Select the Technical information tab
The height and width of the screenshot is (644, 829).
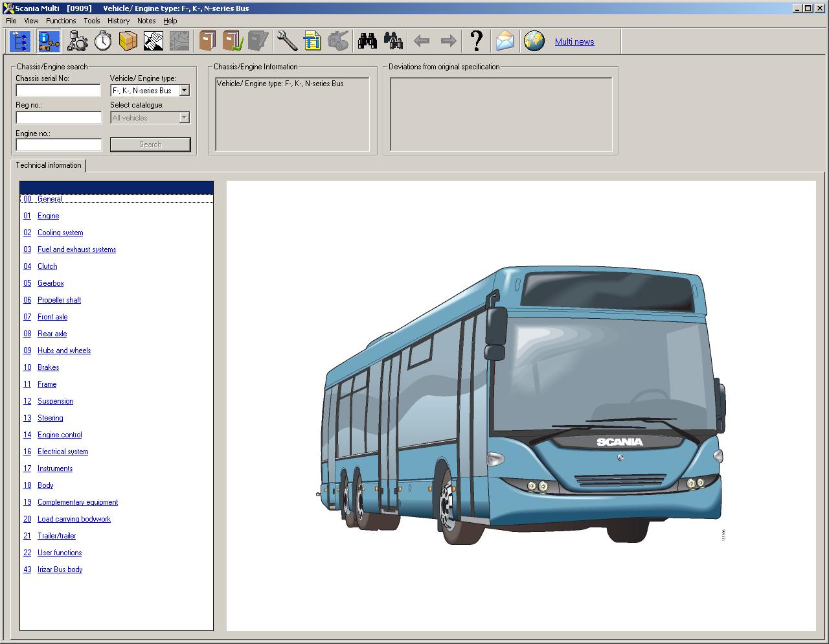click(49, 165)
